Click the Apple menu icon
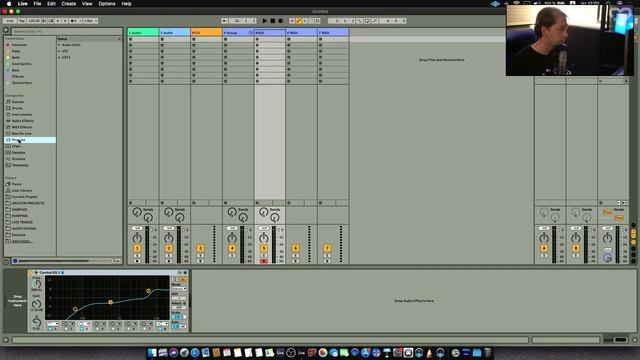640x360 pixels. coord(9,4)
